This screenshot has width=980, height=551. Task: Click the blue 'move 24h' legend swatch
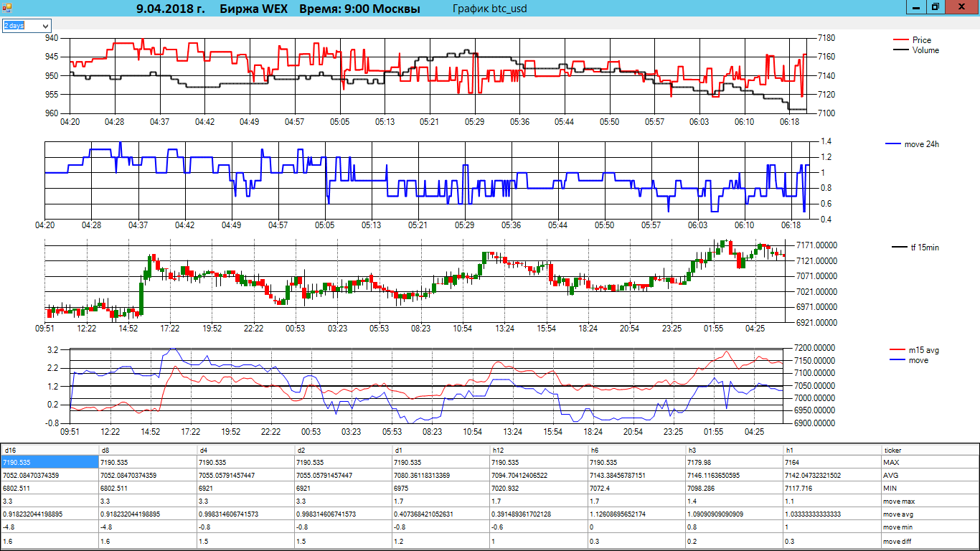click(893, 144)
